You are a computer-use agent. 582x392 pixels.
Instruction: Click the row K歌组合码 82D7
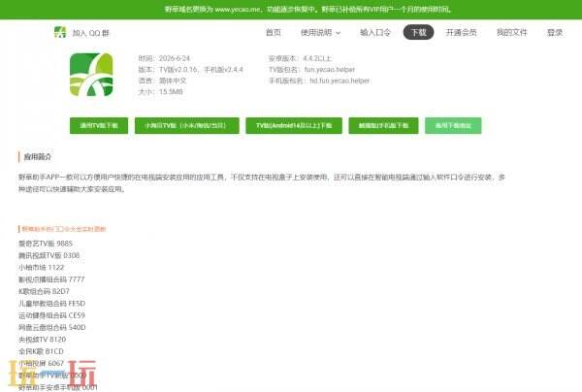point(44,291)
